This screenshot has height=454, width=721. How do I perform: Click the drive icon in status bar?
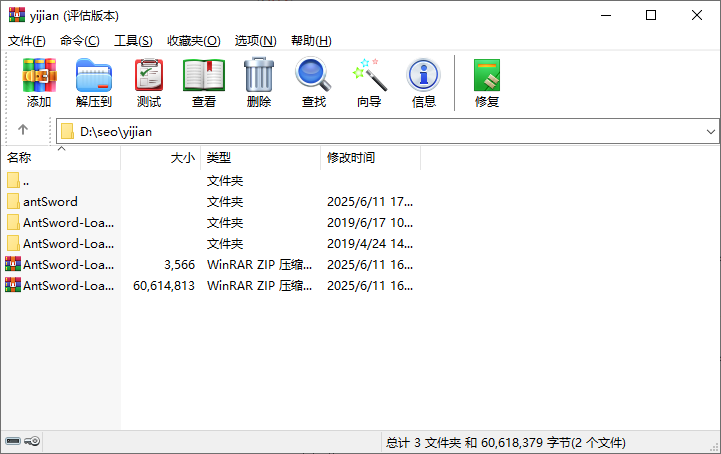tap(13, 442)
